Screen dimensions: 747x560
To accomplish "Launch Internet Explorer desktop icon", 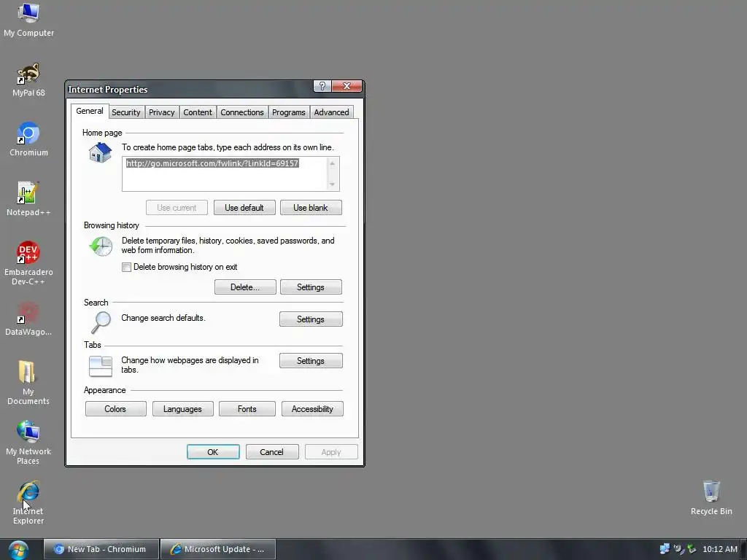I will point(28,502).
